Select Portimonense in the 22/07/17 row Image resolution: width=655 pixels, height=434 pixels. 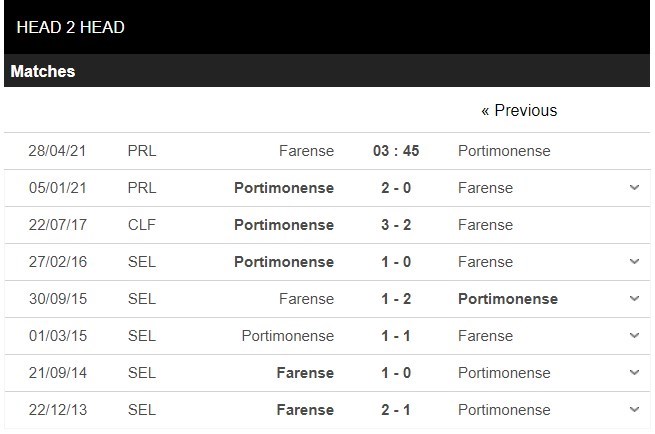284,225
